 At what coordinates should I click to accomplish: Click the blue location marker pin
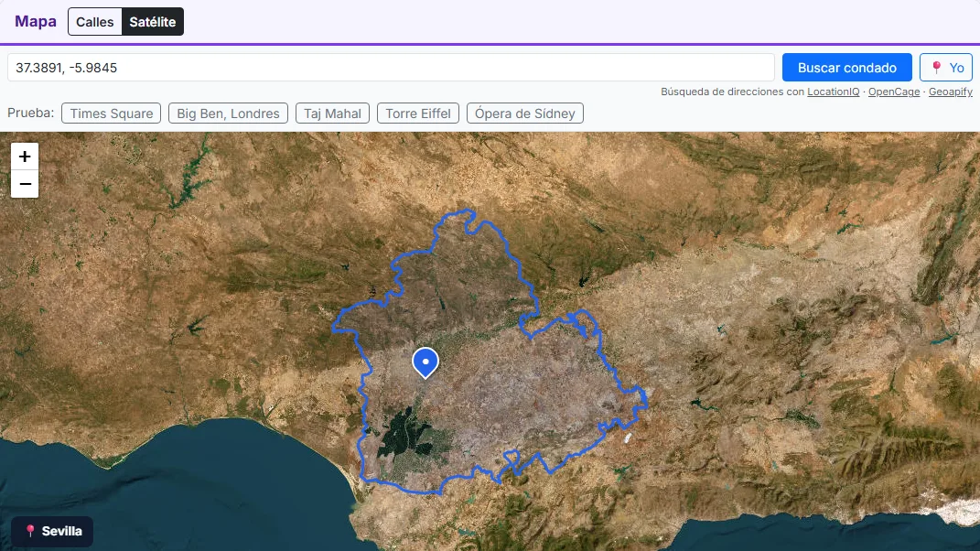coord(425,362)
